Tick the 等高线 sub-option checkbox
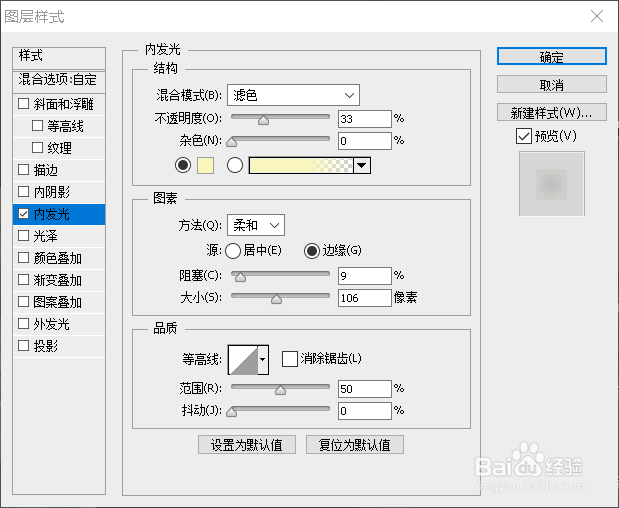Image resolution: width=619 pixels, height=508 pixels. click(x=38, y=126)
